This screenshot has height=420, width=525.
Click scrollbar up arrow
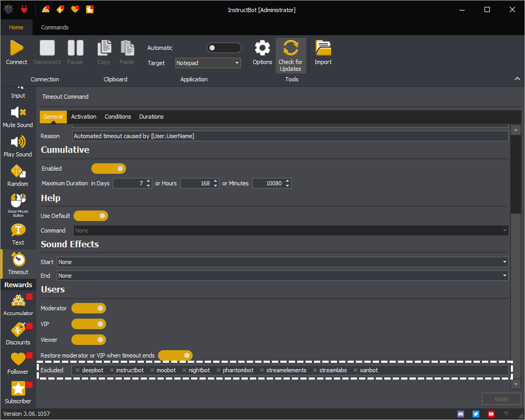point(516,130)
